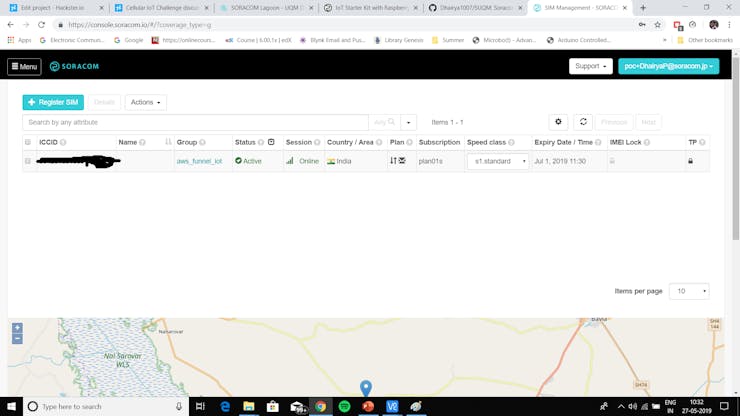Click the Group column help icon

click(202, 142)
